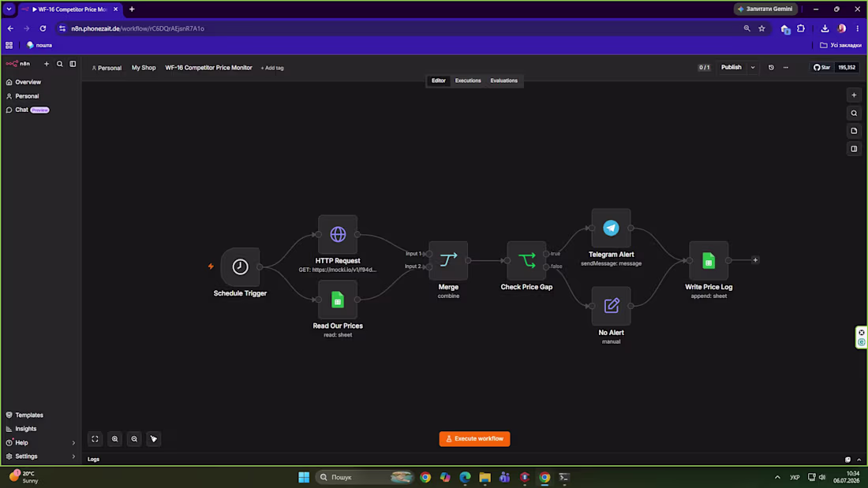This screenshot has width=868, height=488.
Task: Fit workflow to view
Action: pos(95,439)
